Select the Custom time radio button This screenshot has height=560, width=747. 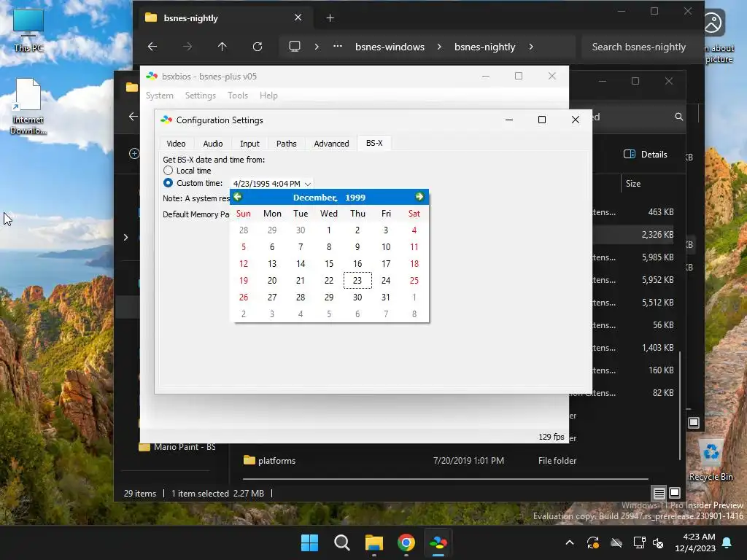[169, 183]
